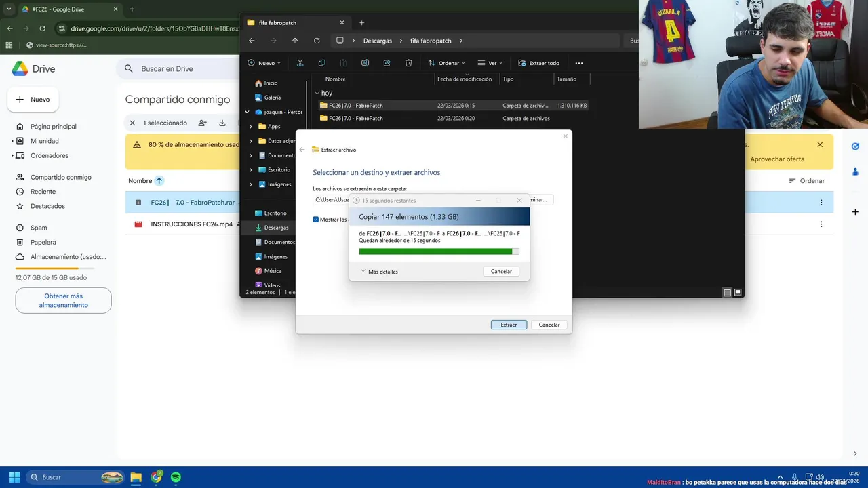Expand Mi unidad in the Drive sidebar
The image size is (868, 488).
tap(12, 141)
